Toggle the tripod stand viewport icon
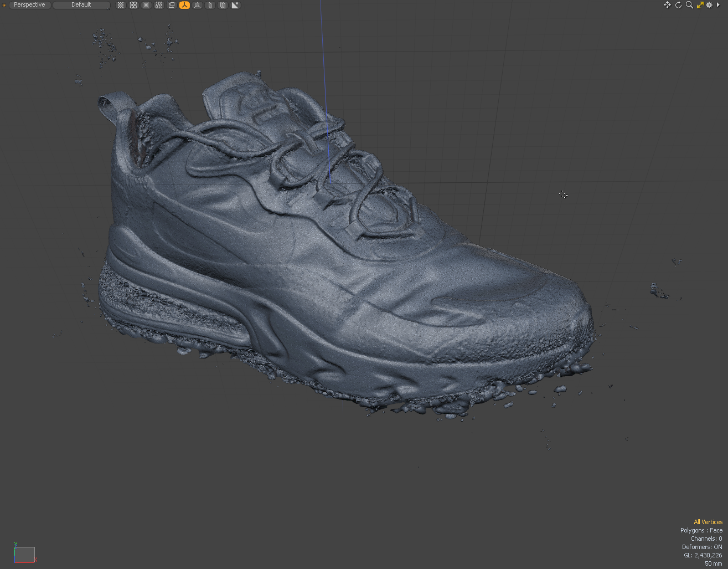 coord(197,5)
